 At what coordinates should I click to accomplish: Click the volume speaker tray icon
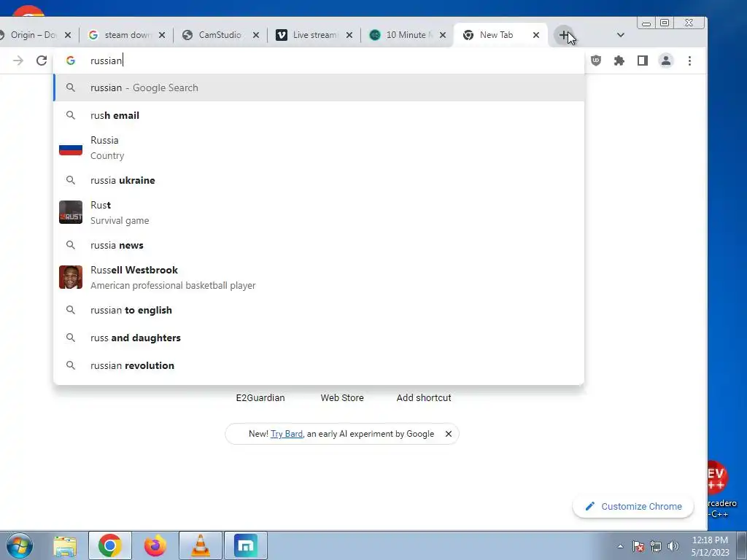673,546
